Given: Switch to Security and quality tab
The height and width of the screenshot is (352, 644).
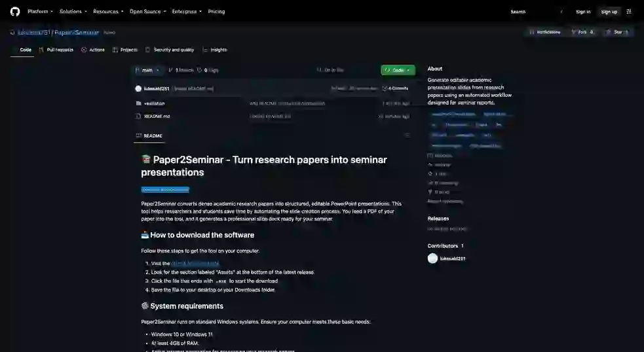Looking at the screenshot, I should coord(170,50).
